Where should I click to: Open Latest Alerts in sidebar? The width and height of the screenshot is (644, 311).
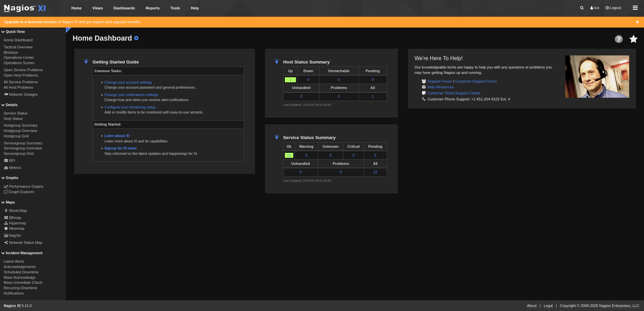point(14,261)
